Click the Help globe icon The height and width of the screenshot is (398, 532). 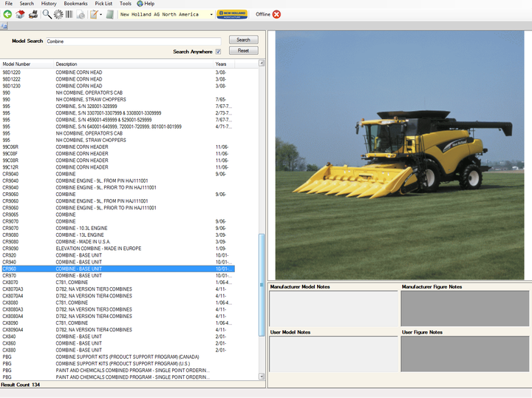(x=140, y=4)
